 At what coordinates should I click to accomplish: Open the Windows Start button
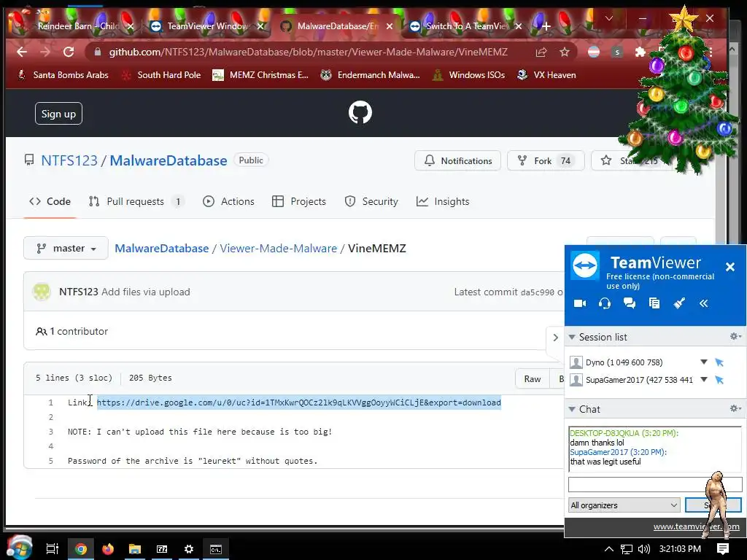(x=19, y=548)
